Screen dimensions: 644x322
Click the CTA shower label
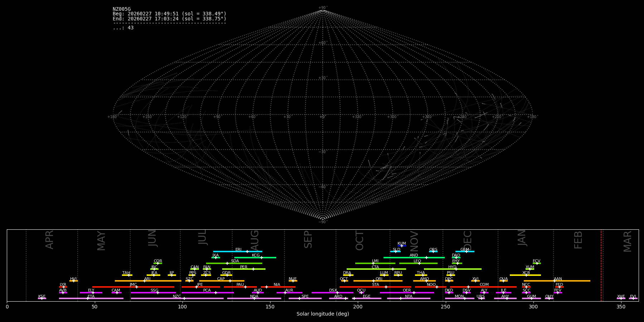(375, 267)
